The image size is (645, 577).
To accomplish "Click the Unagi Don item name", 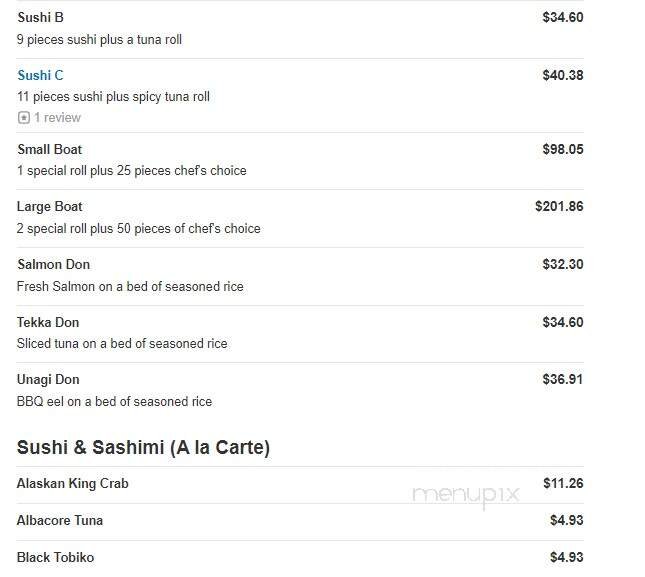I will coord(48,379).
